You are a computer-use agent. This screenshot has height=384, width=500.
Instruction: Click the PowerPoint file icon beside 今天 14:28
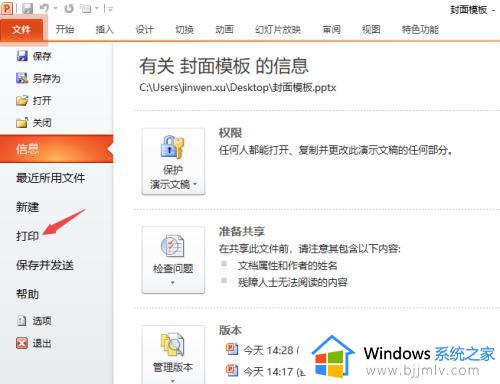tap(232, 349)
